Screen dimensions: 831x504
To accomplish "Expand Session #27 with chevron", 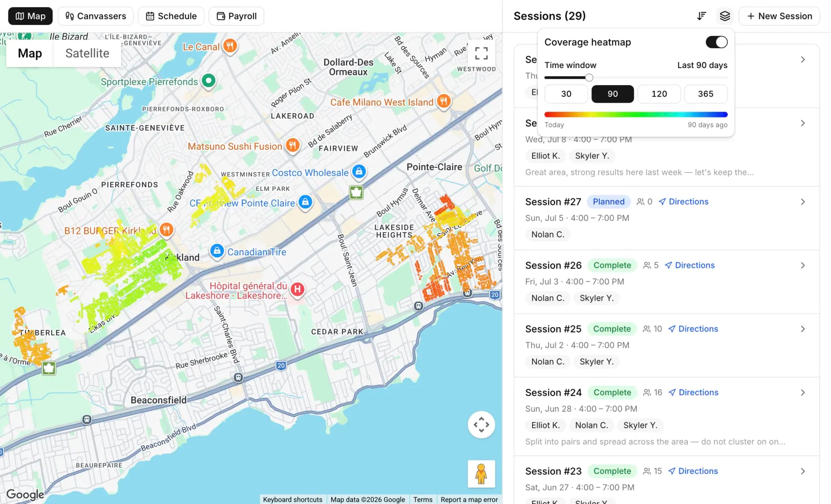I will pos(802,202).
